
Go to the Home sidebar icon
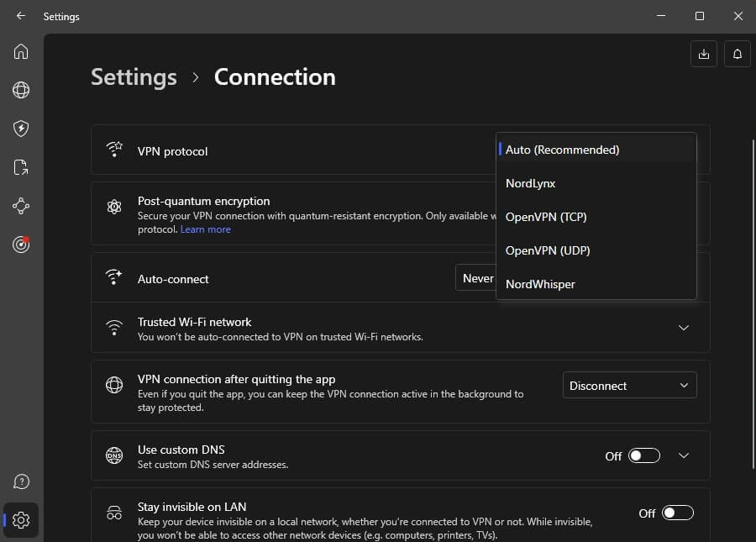[x=21, y=51]
